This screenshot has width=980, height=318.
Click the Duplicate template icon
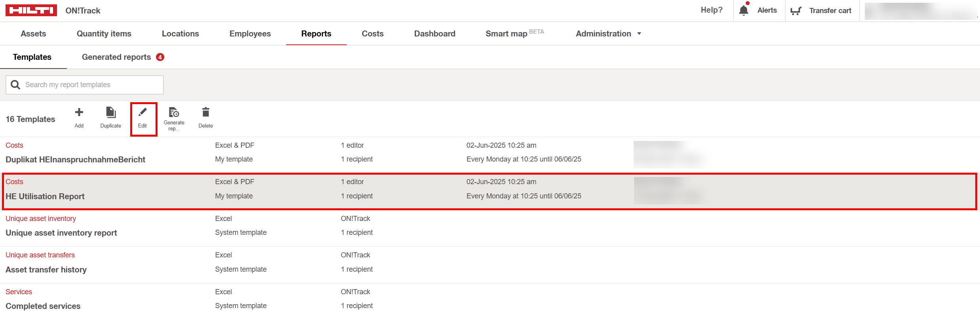pyautogui.click(x=111, y=113)
